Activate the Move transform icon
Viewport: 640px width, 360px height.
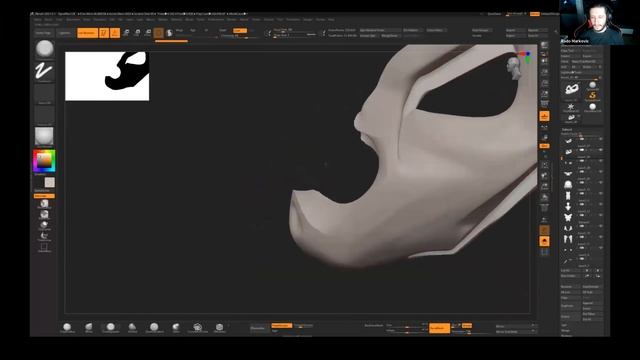[126, 33]
